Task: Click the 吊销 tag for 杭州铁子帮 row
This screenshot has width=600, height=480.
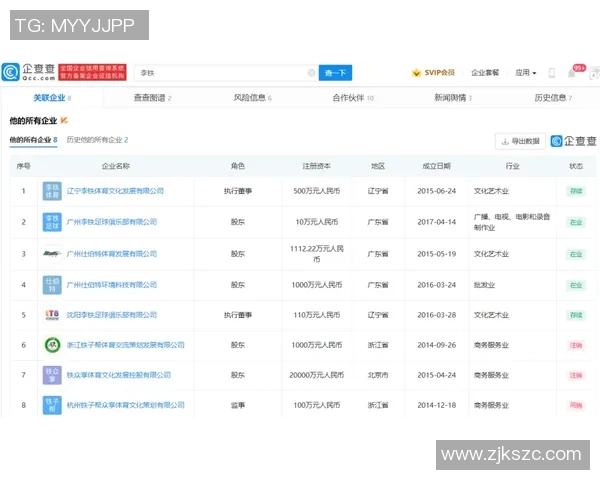Action: tap(576, 405)
